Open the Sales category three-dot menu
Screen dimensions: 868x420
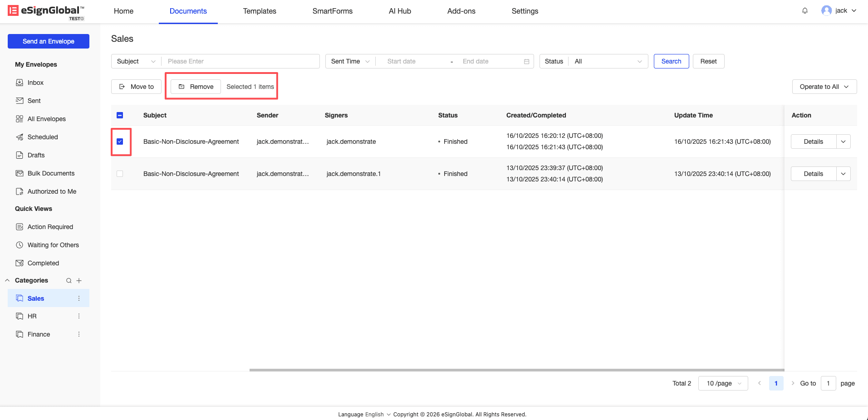point(79,298)
